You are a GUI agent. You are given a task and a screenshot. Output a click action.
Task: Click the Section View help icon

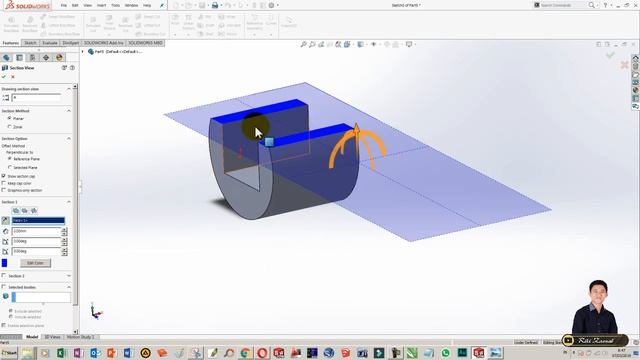click(72, 68)
